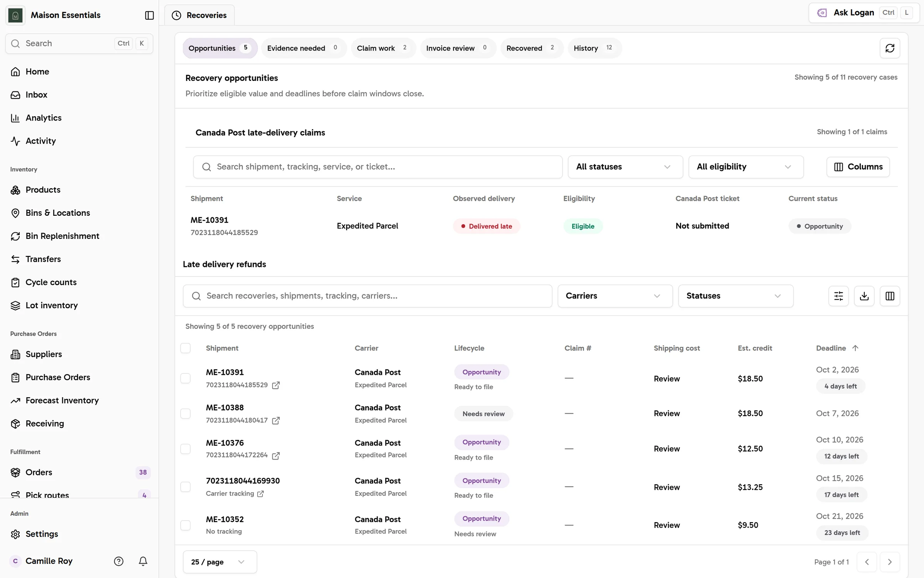This screenshot has width=924, height=578.
Task: Open filter settings sliders icon
Action: [839, 296]
